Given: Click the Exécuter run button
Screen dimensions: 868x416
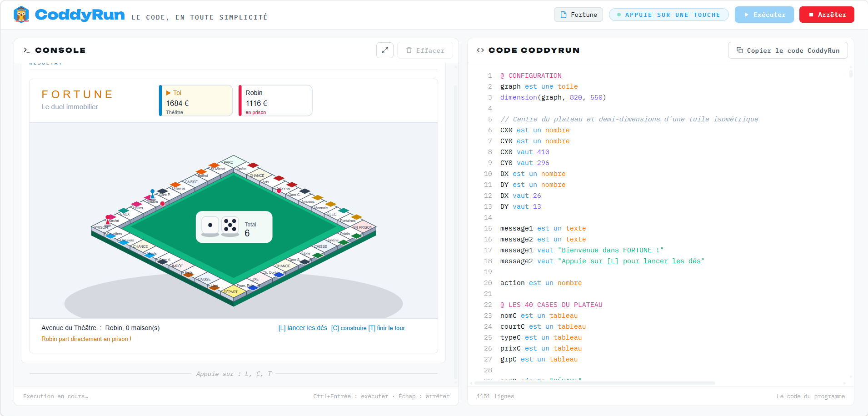Looking at the screenshot, I should (x=764, y=15).
